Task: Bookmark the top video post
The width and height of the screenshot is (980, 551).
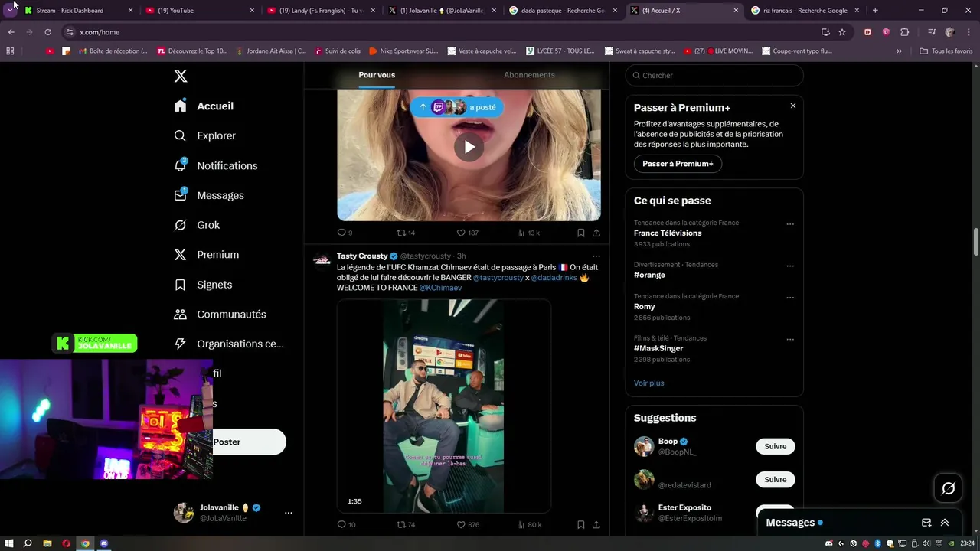Action: point(581,233)
